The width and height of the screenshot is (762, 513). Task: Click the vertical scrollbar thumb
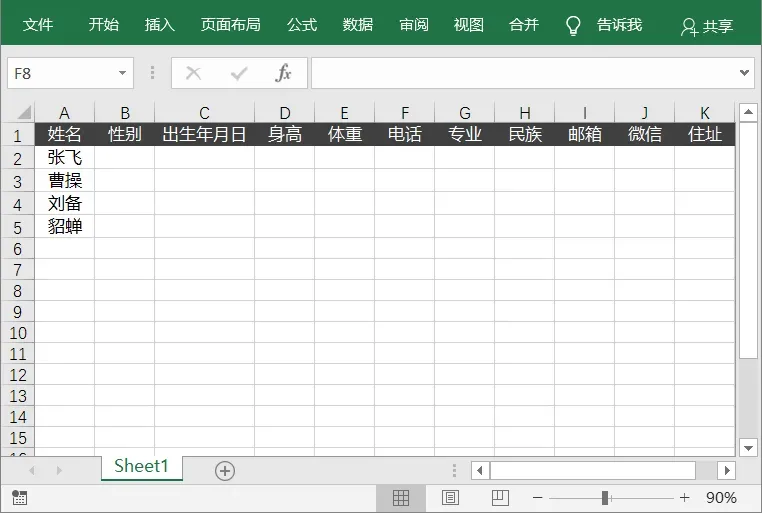748,240
